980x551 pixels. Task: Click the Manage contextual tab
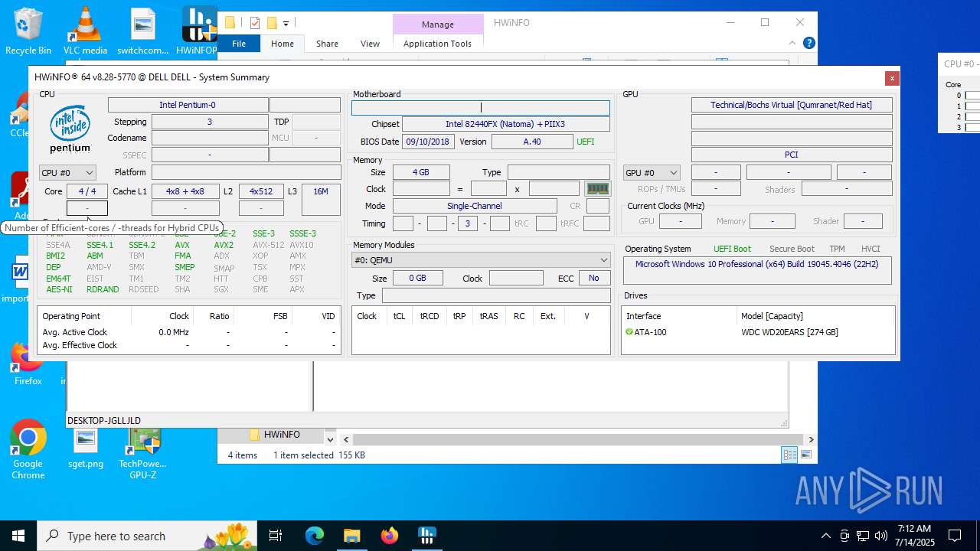coord(438,24)
